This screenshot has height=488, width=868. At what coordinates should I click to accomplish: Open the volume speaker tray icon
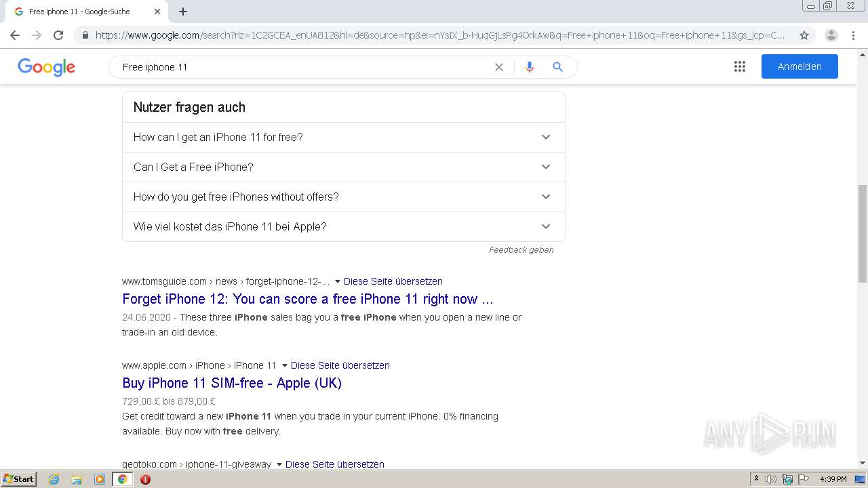point(771,479)
